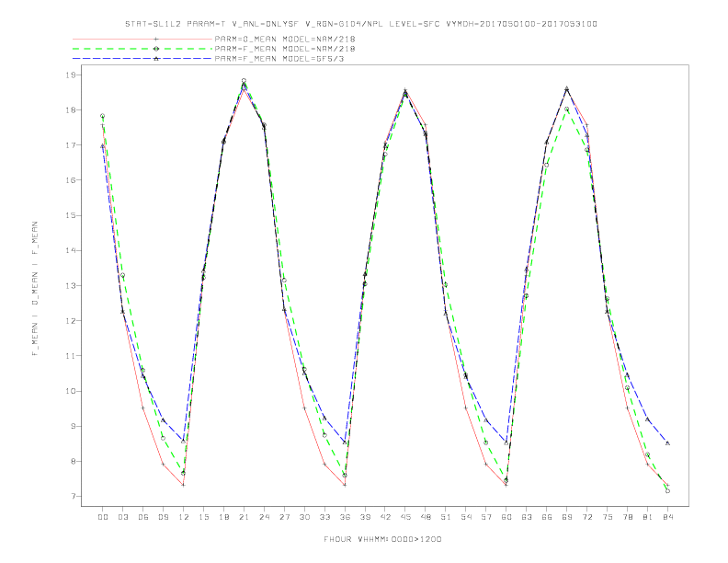Image resolution: width=728 pixels, height=563 pixels.
Task: Click y-axis tick label 7
Action: pyautogui.click(x=74, y=496)
